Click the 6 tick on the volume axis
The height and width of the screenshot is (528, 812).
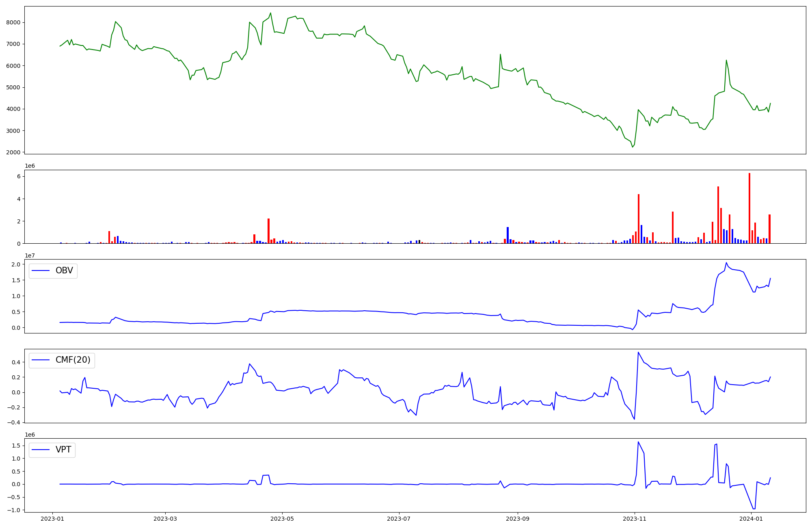pos(19,176)
